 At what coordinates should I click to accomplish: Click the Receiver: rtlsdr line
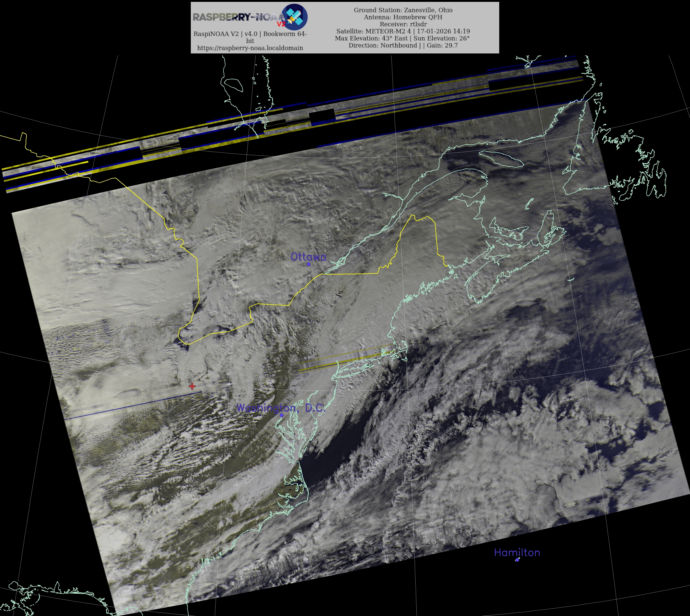(403, 24)
